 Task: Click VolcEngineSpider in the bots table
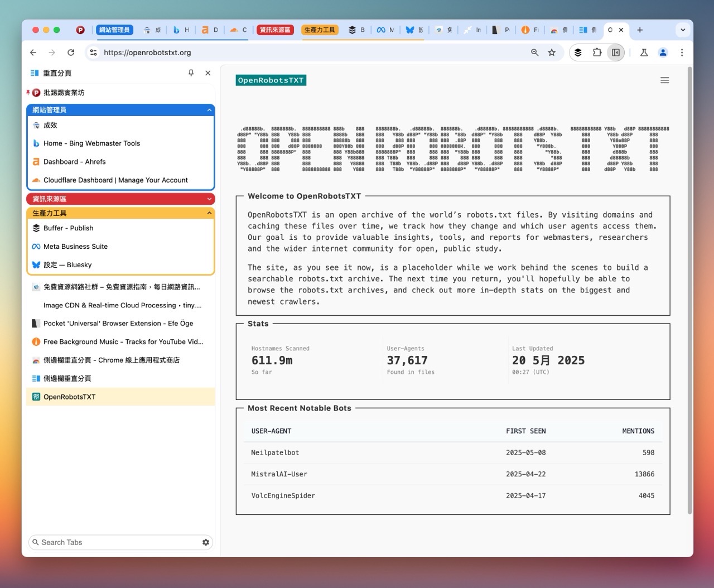point(283,495)
